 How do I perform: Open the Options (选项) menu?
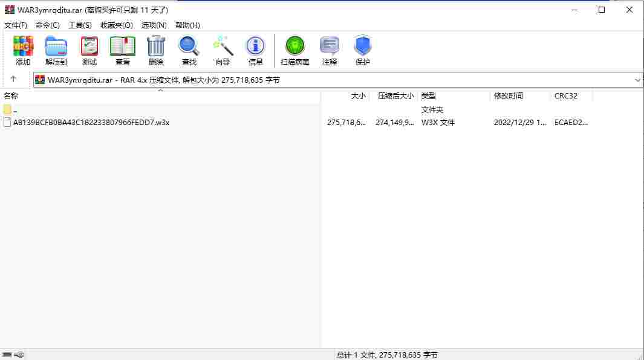pos(154,25)
